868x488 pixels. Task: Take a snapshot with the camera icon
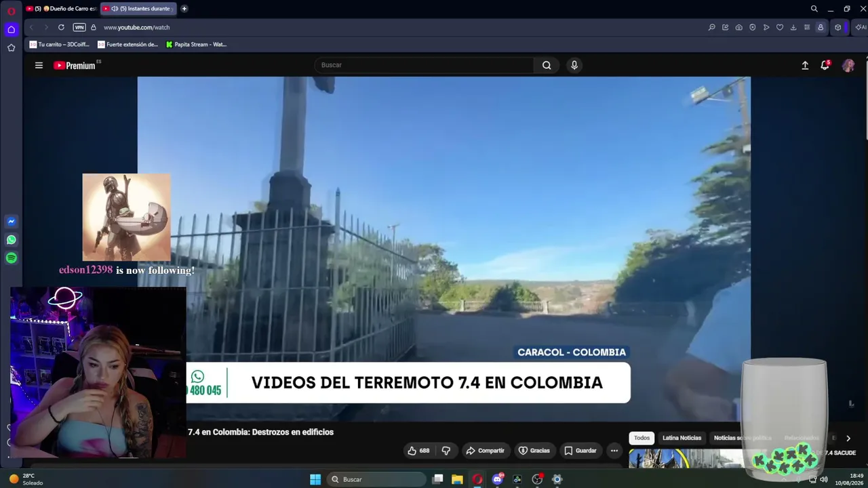738,27
